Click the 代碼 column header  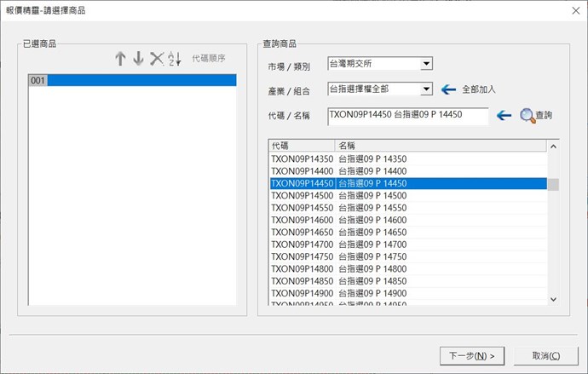tap(300, 146)
